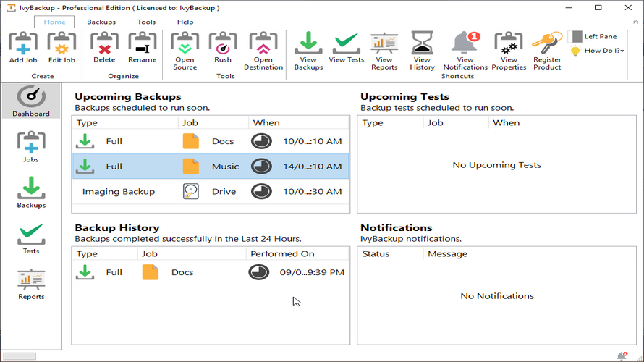Open the Tools ribbon tab
Image resolution: width=644 pixels, height=362 pixels.
[x=146, y=22]
